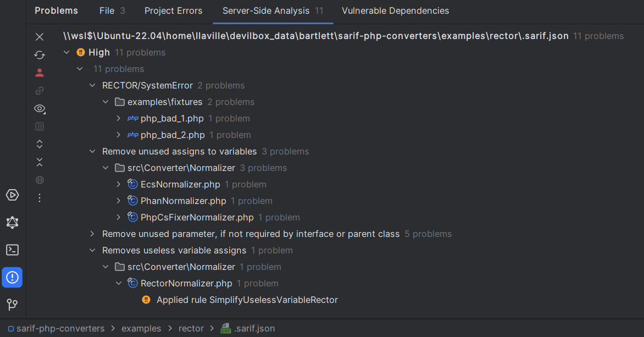
Task: Collapse all nodes using the collapse-all icon
Action: tap(39, 162)
